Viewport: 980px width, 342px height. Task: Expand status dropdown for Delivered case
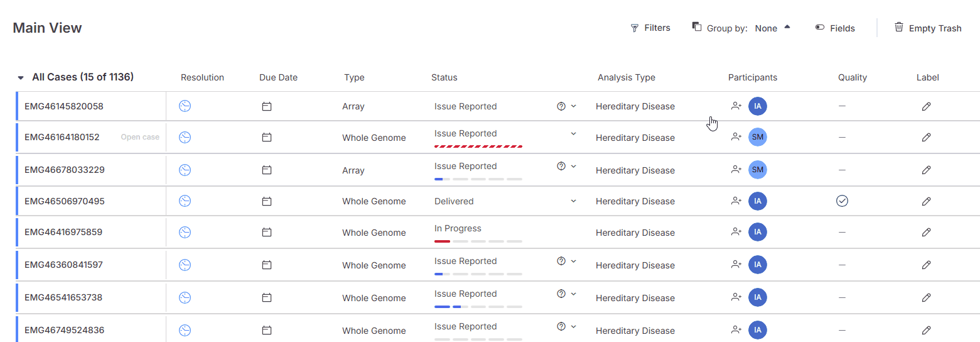tap(573, 201)
